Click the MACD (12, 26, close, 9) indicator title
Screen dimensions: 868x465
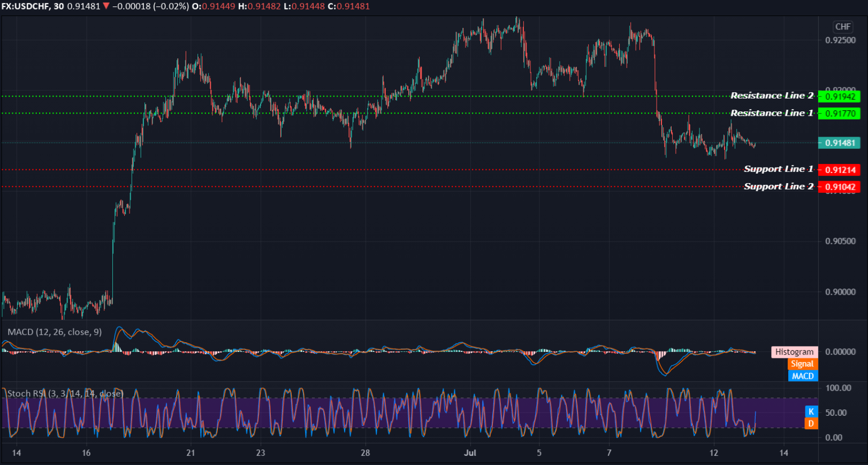pyautogui.click(x=55, y=332)
